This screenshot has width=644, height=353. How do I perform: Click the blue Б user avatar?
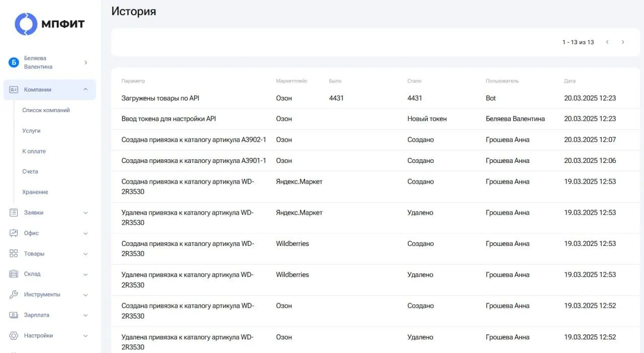(14, 62)
